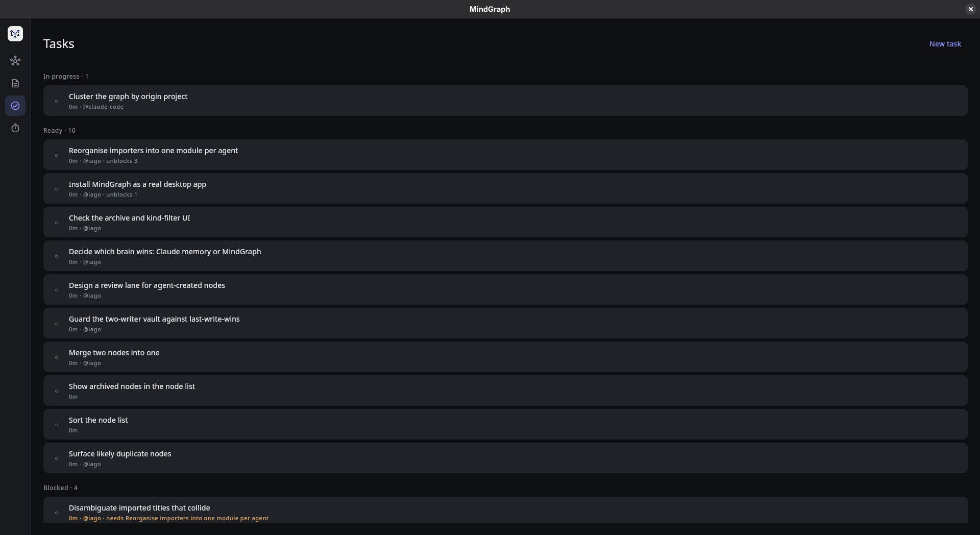The width and height of the screenshot is (980, 535).
Task: Mark Decide which brain wins task complete
Action: 57,256
